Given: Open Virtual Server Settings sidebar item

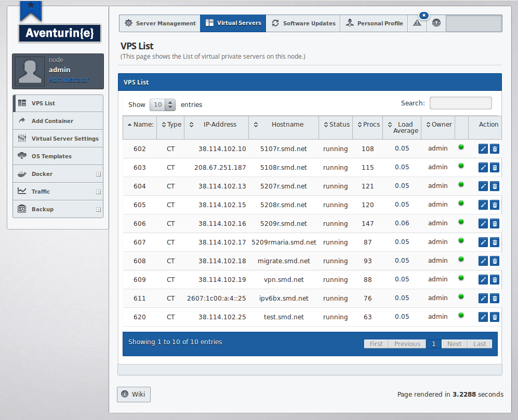Looking at the screenshot, I should [x=58, y=139].
